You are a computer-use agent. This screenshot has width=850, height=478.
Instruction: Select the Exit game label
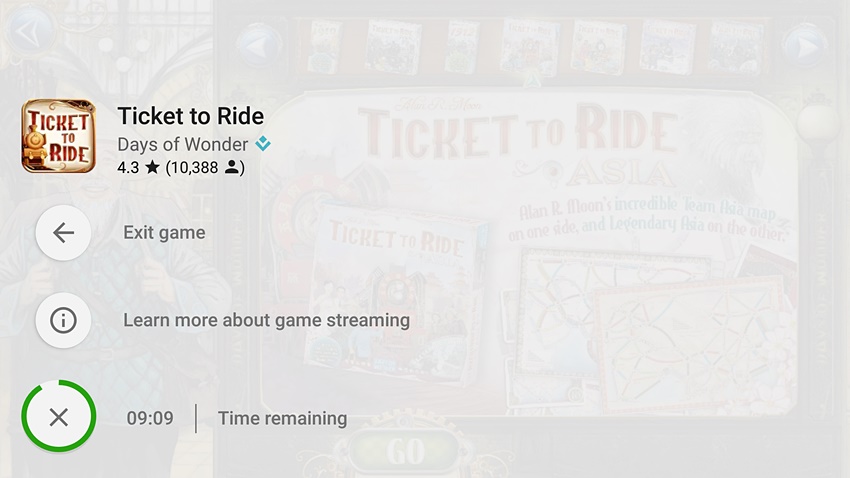coord(164,232)
